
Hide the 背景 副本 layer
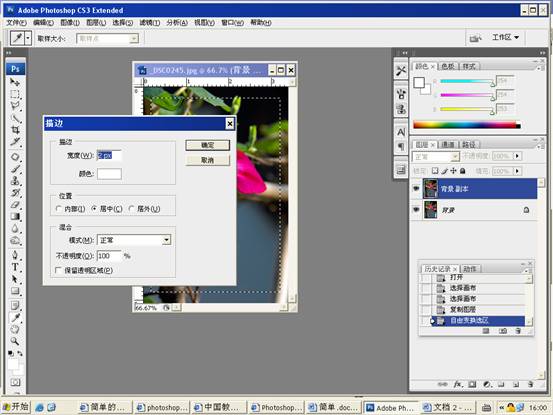click(x=416, y=189)
